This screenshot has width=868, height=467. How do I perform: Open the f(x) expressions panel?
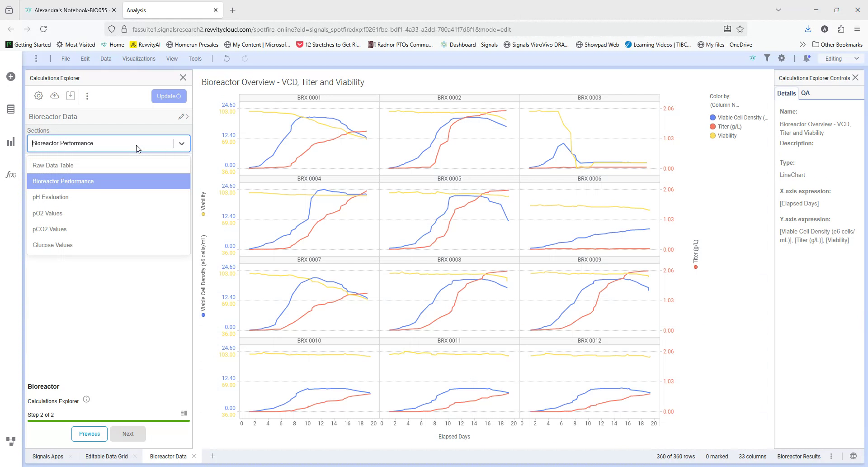[11, 175]
